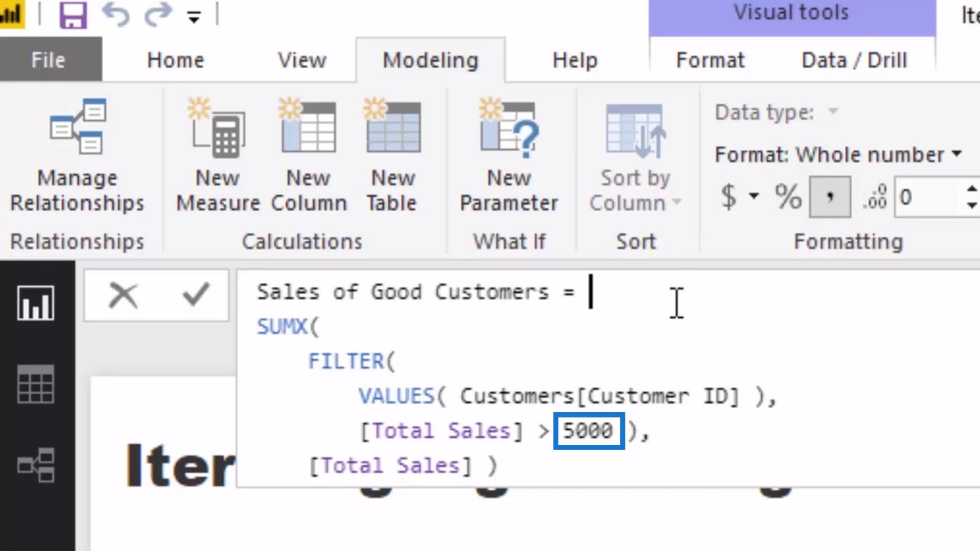Switch to Data view in sidebar
The height and width of the screenshot is (551, 980).
coord(36,384)
